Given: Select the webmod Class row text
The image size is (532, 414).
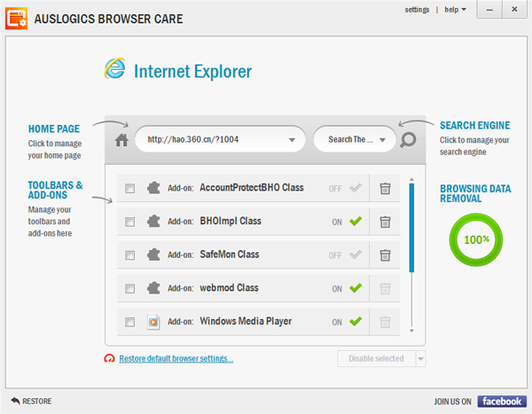Looking at the screenshot, I should (229, 288).
